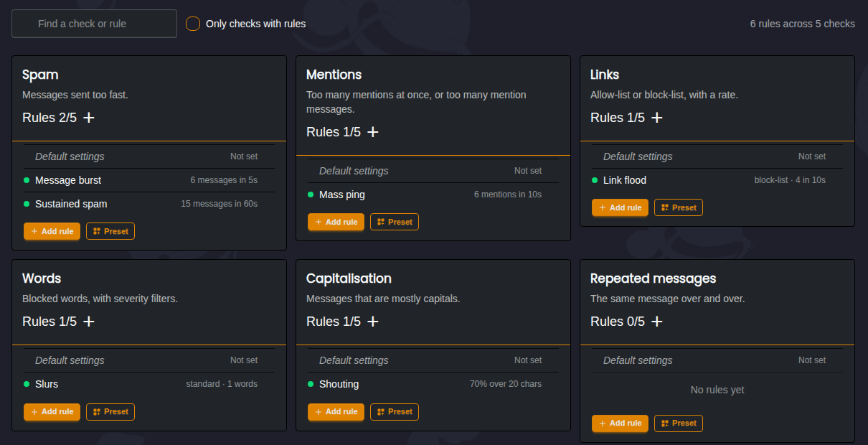Click the plus icon beside Spam Rules 2/5
868x445 pixels.
coord(89,118)
